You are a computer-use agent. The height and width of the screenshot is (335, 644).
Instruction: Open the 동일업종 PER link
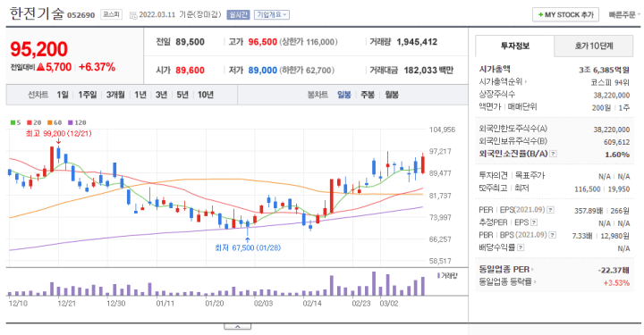tap(506, 270)
